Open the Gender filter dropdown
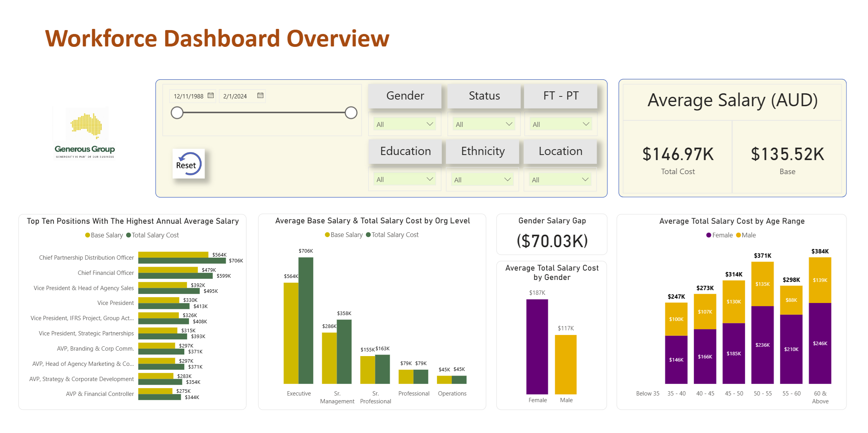Image resolution: width=868 pixels, height=433 pixels. point(405,124)
